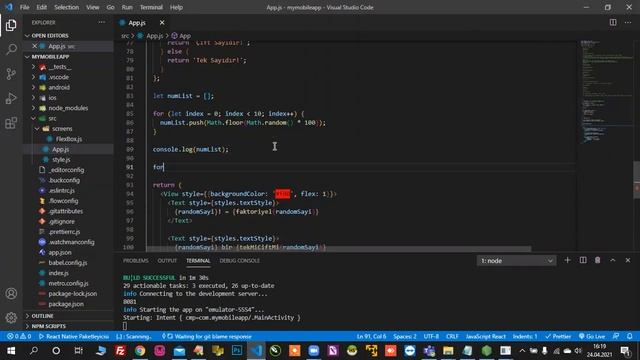Click the red color swatch on line 94

(x=282, y=194)
